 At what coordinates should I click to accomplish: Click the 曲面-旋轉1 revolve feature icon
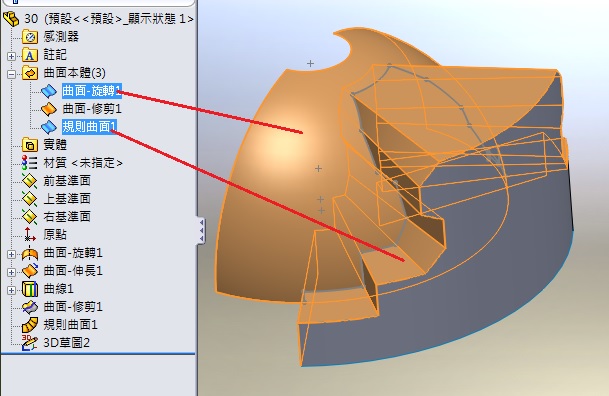(30, 253)
